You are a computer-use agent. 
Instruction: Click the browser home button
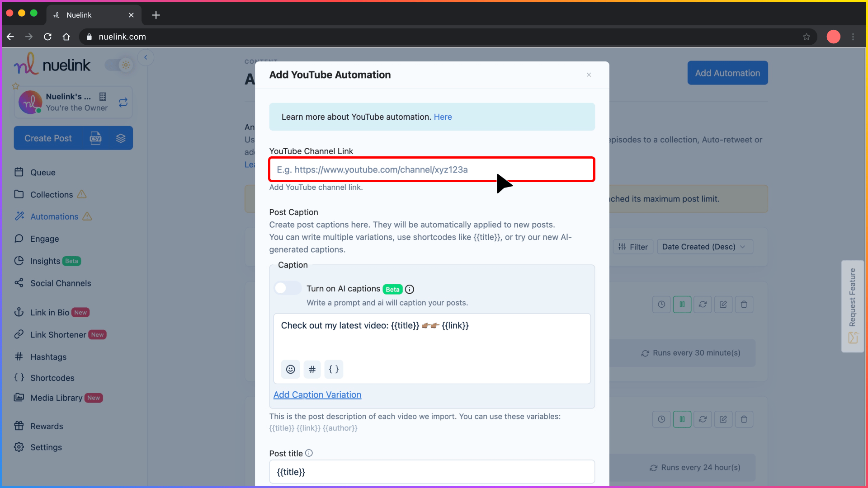tap(66, 37)
